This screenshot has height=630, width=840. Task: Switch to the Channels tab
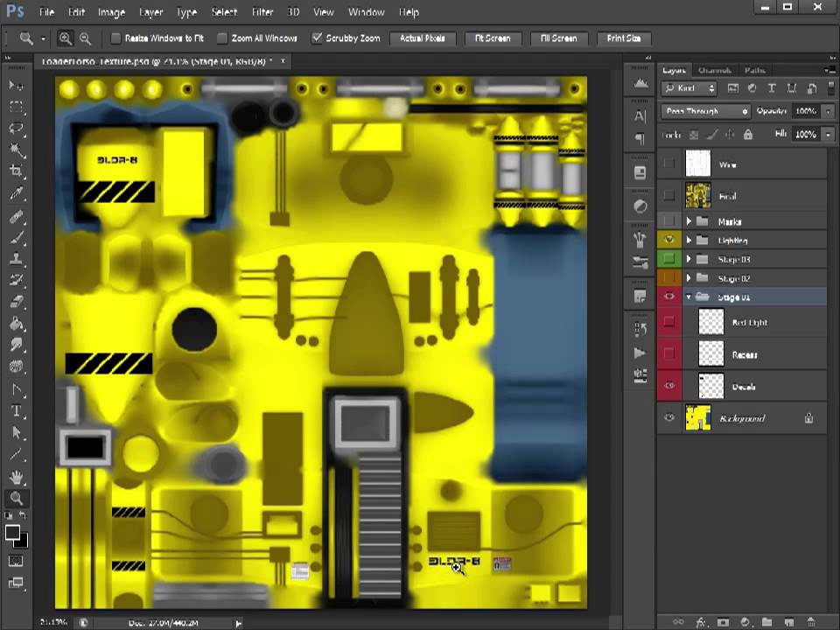[714, 70]
